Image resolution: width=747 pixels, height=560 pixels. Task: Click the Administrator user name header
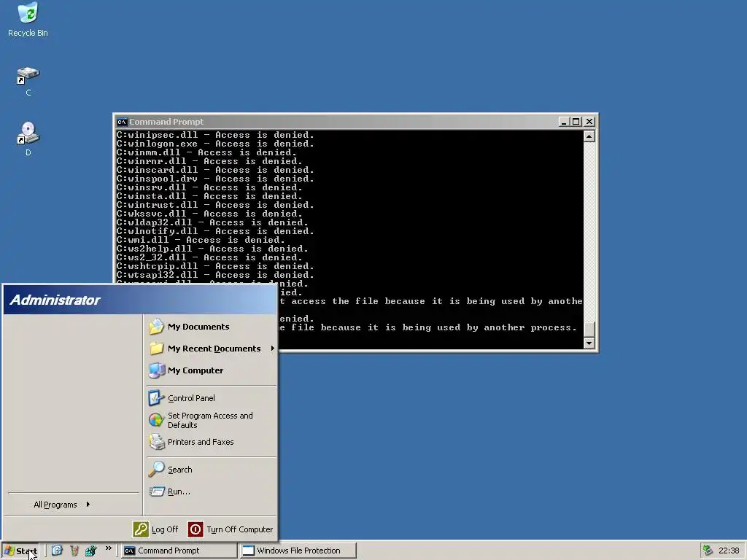[55, 300]
